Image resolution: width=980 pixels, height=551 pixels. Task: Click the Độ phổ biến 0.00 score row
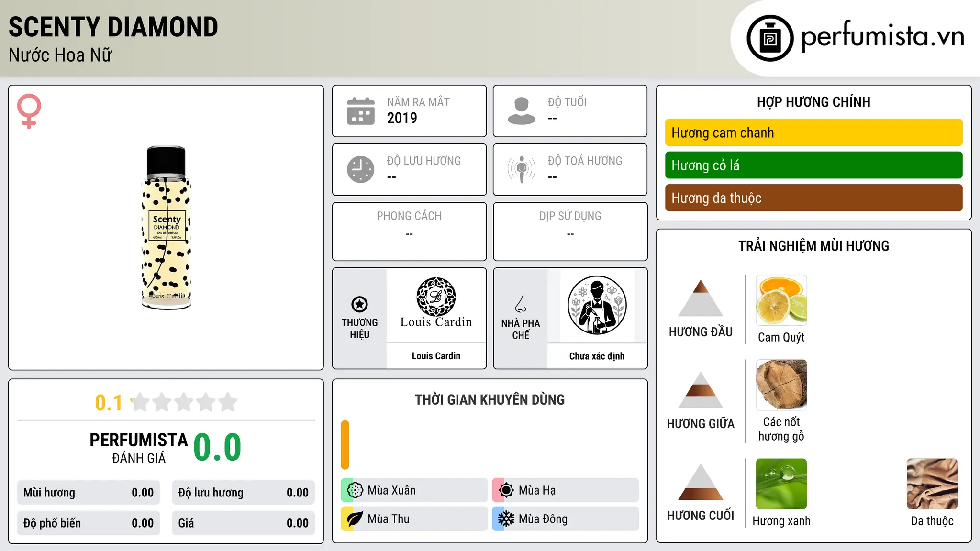click(89, 523)
